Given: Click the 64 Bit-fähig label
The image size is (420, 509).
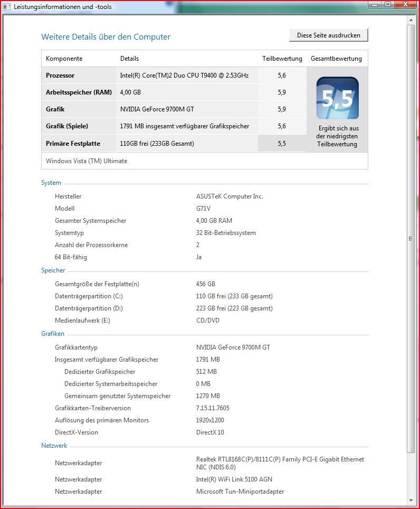Looking at the screenshot, I should pos(71,257).
